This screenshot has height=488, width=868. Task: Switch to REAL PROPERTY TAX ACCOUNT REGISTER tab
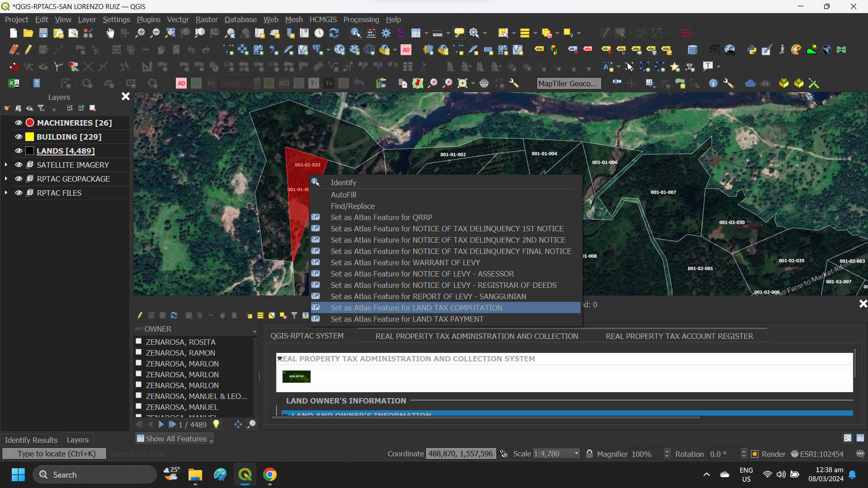pyautogui.click(x=679, y=336)
